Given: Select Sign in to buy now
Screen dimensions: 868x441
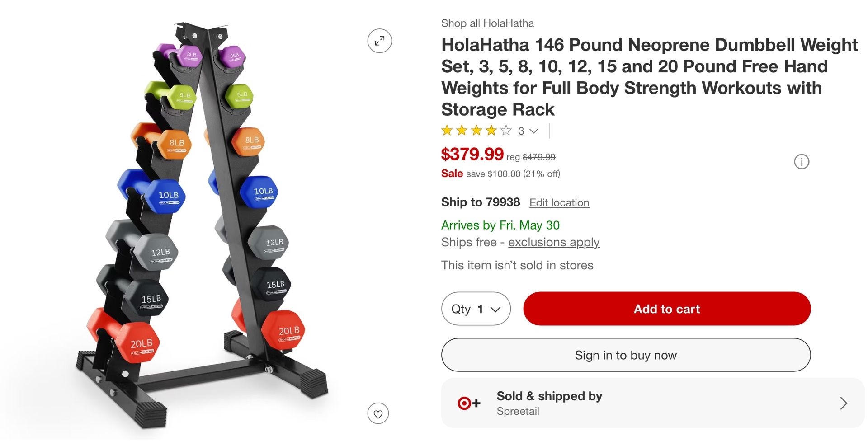Looking at the screenshot, I should 626,355.
